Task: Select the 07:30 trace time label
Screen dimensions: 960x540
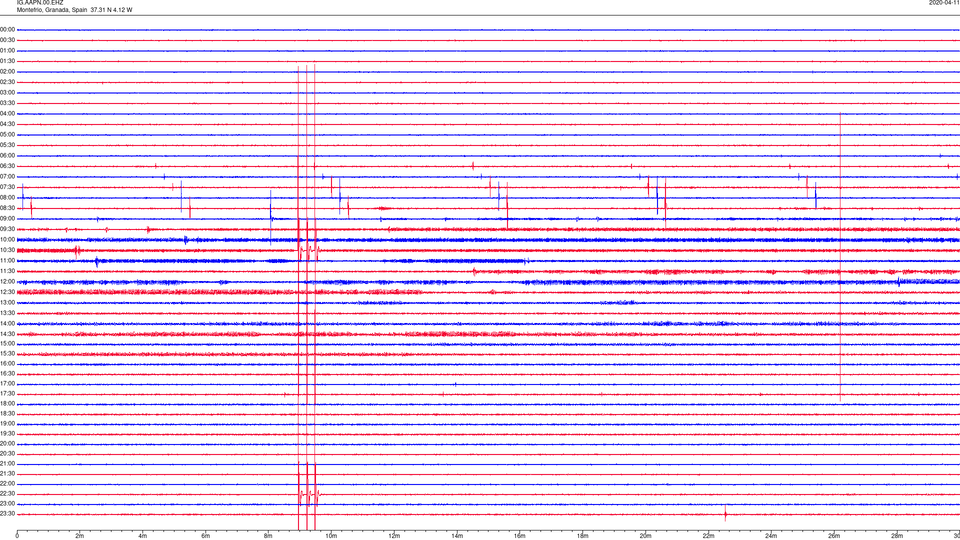Action: pos(7,187)
